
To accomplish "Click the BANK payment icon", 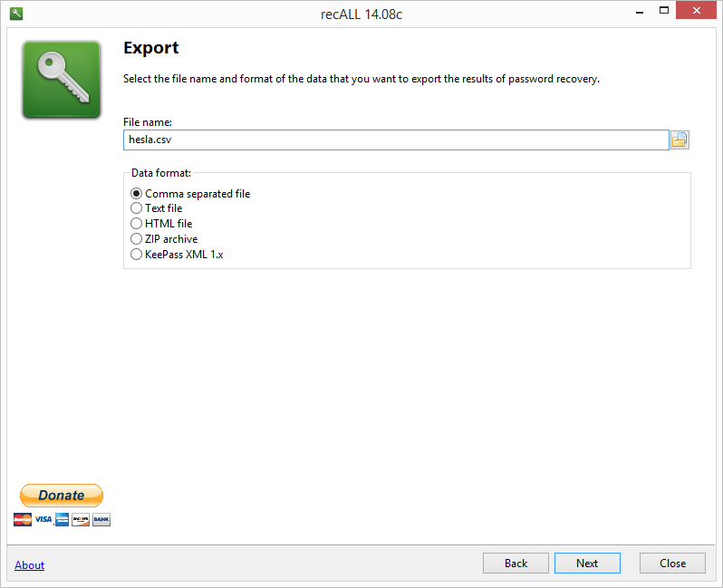I will (101, 519).
